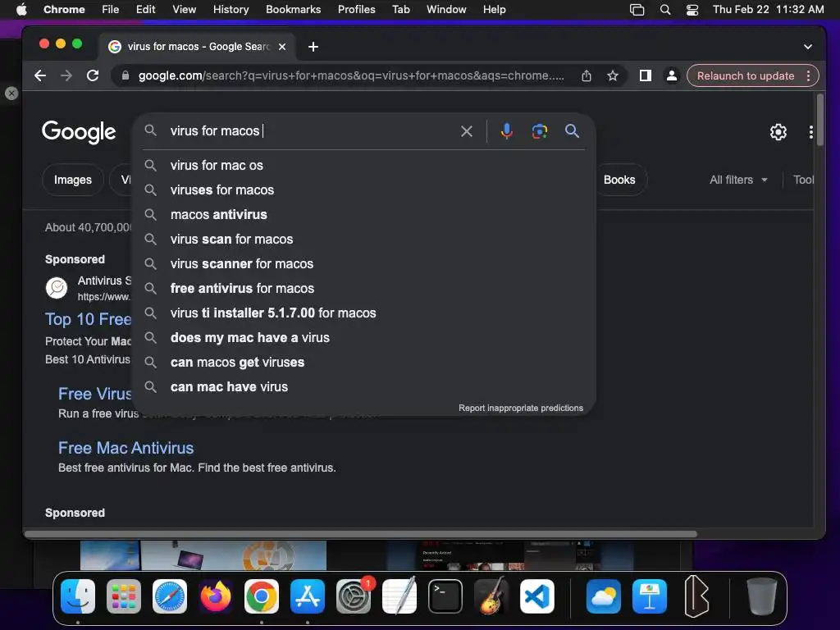Open Chrome menu next to Relaunch to update
The image size is (840, 630).
808,75
